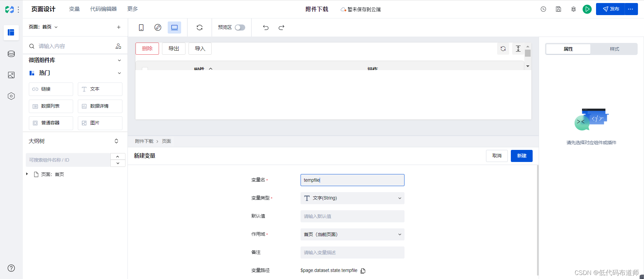Focus the 默认值 input field
The image size is (644, 279).
coord(352,216)
